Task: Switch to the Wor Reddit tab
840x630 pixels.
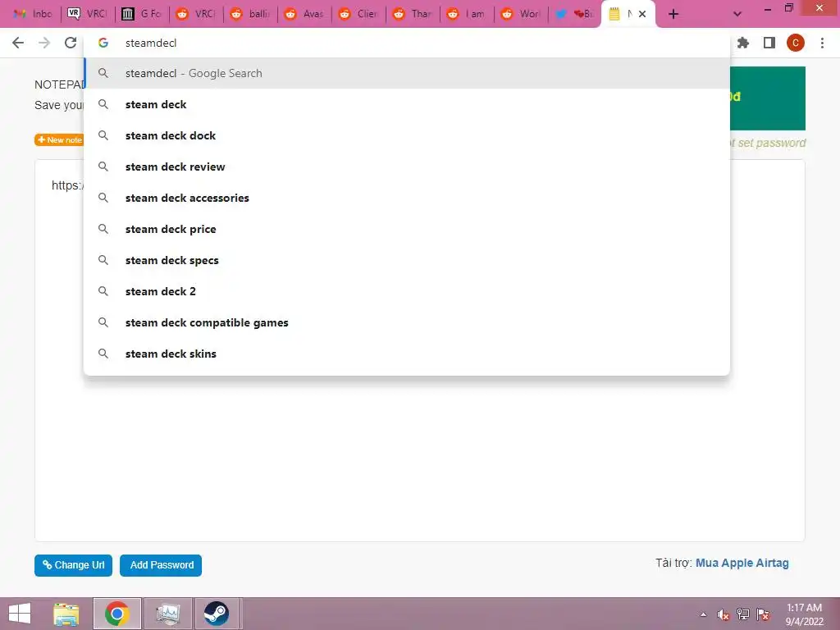Action: point(521,14)
